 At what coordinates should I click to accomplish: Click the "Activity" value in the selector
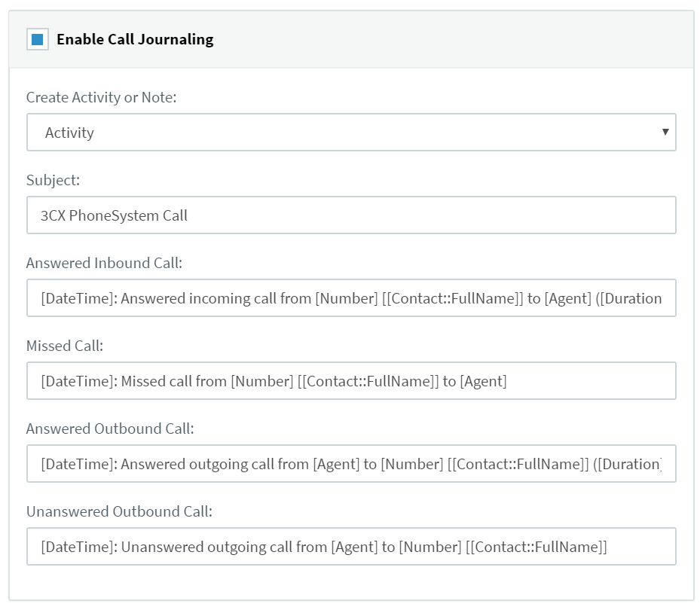[70, 133]
